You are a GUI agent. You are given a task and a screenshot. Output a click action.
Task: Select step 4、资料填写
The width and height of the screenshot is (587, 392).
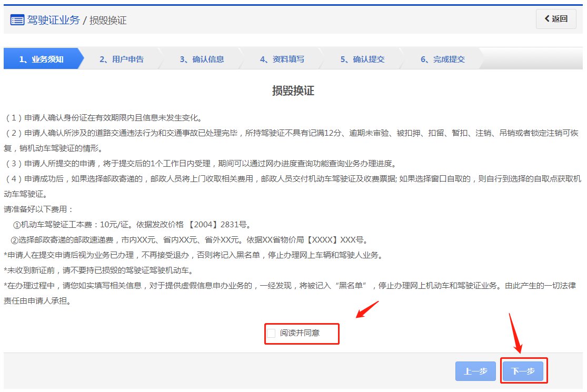point(282,59)
